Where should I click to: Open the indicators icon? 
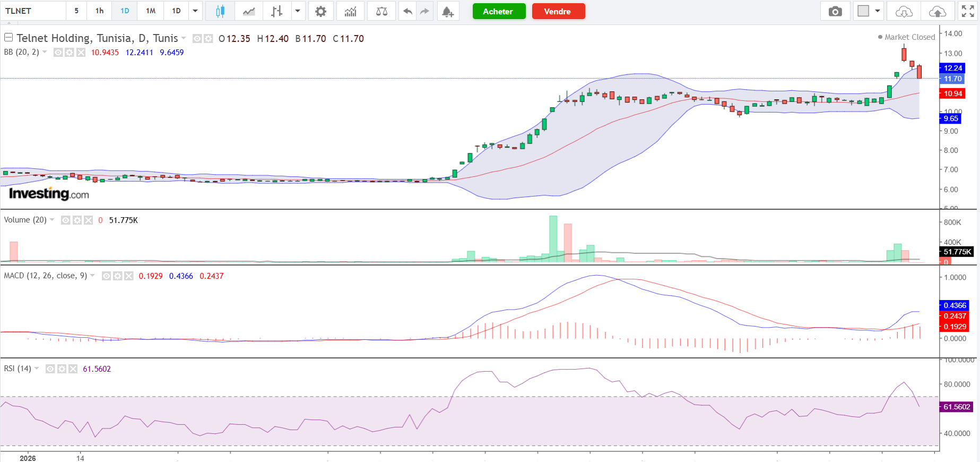pyautogui.click(x=350, y=11)
